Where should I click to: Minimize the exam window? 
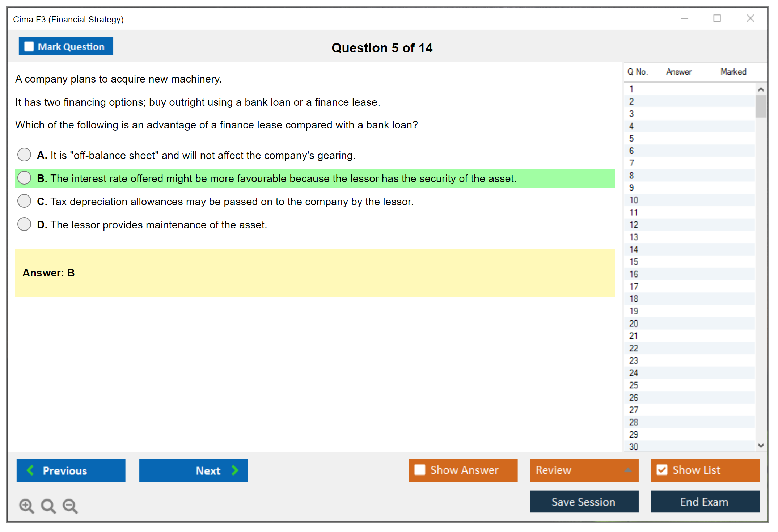point(684,18)
